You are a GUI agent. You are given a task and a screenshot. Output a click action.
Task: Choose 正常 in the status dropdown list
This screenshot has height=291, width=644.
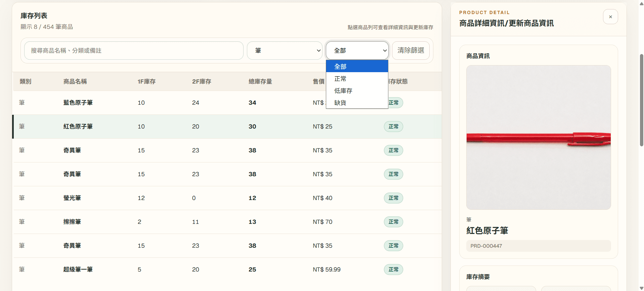click(357, 79)
